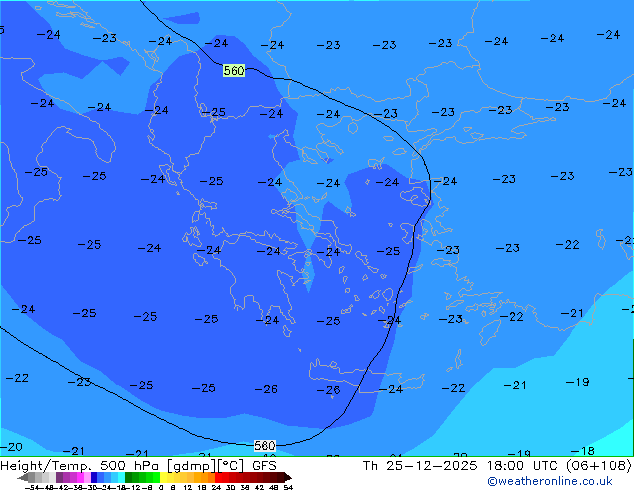Click the (06+108) forecast run text
The height and width of the screenshot is (490, 634).
pyautogui.click(x=598, y=466)
